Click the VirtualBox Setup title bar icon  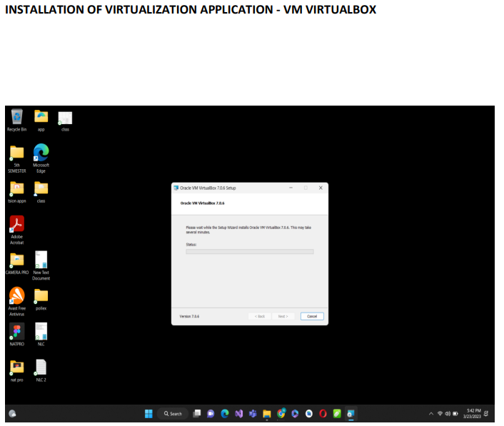pos(176,188)
